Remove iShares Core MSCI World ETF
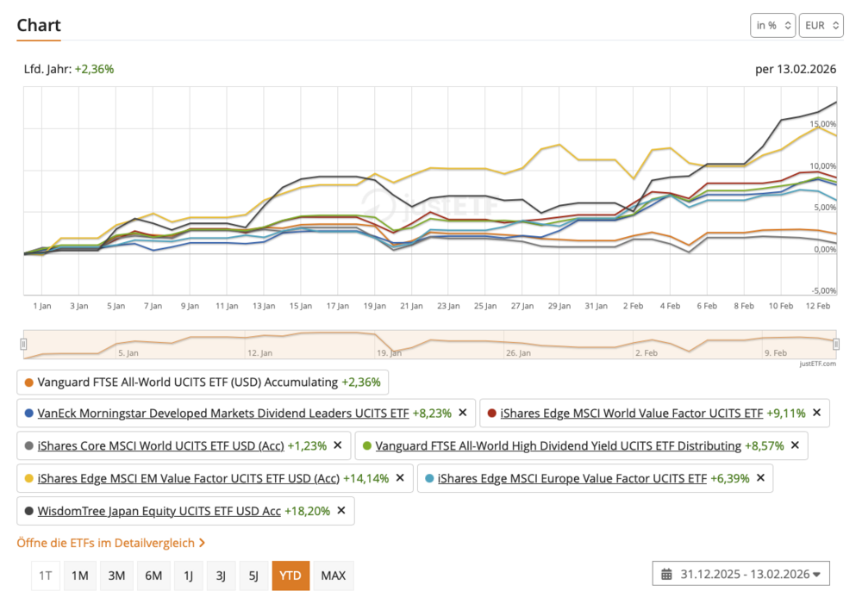862x616 pixels. [338, 445]
